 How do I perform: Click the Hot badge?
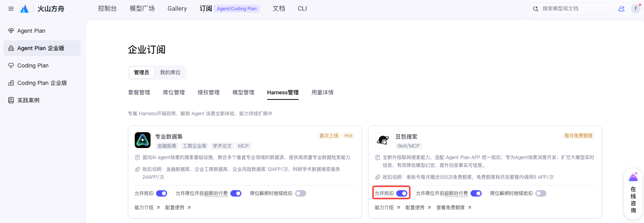pos(348,136)
